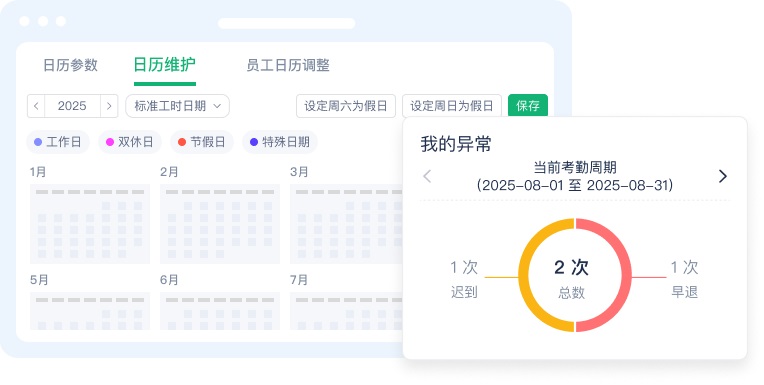Click the 7月 month label
764x385 pixels.
pos(299,280)
